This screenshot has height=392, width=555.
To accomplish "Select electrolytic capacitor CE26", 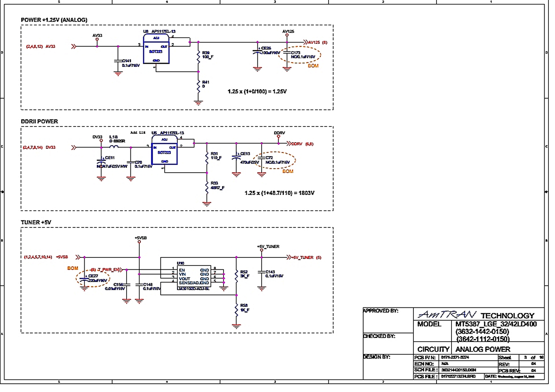I will (x=257, y=51).
